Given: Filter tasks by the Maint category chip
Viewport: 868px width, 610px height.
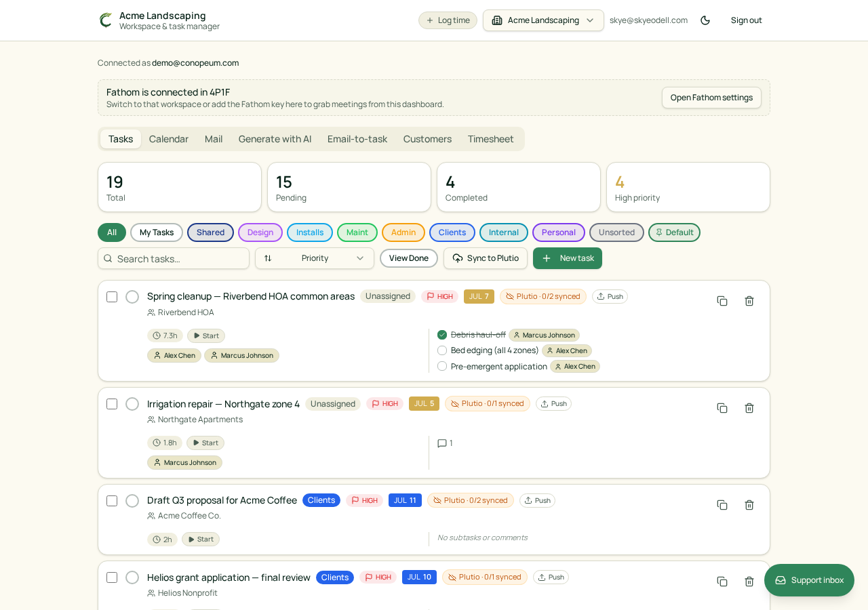Looking at the screenshot, I should [x=357, y=232].
